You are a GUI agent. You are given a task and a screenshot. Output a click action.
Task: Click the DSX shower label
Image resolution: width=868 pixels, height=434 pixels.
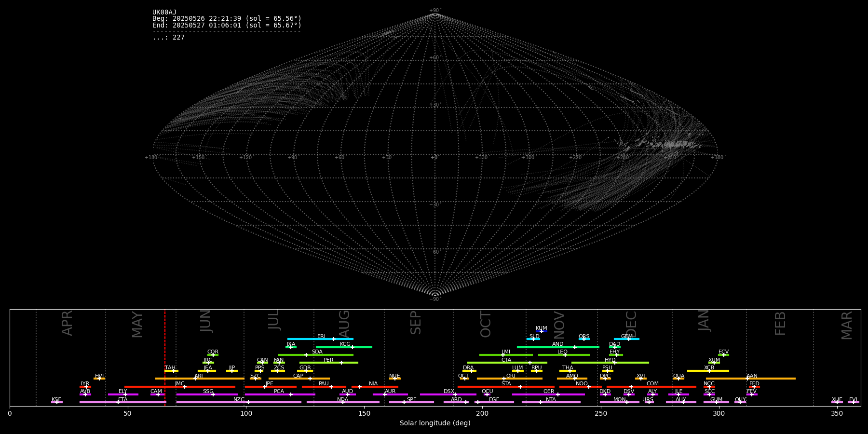(x=449, y=392)
